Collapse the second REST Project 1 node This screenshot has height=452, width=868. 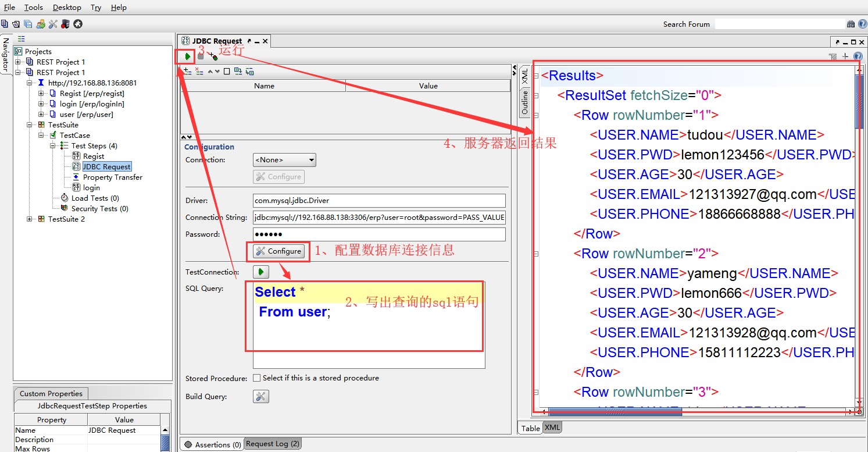click(x=18, y=73)
